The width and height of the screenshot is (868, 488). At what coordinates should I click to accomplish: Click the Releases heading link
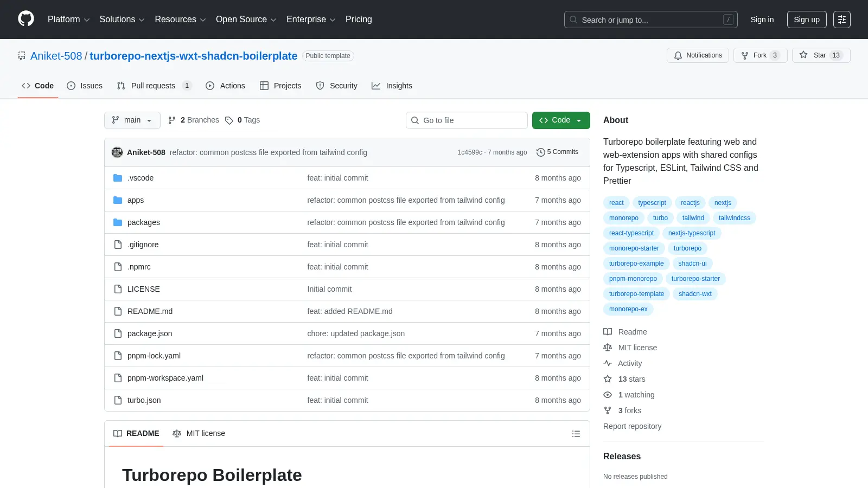622,457
